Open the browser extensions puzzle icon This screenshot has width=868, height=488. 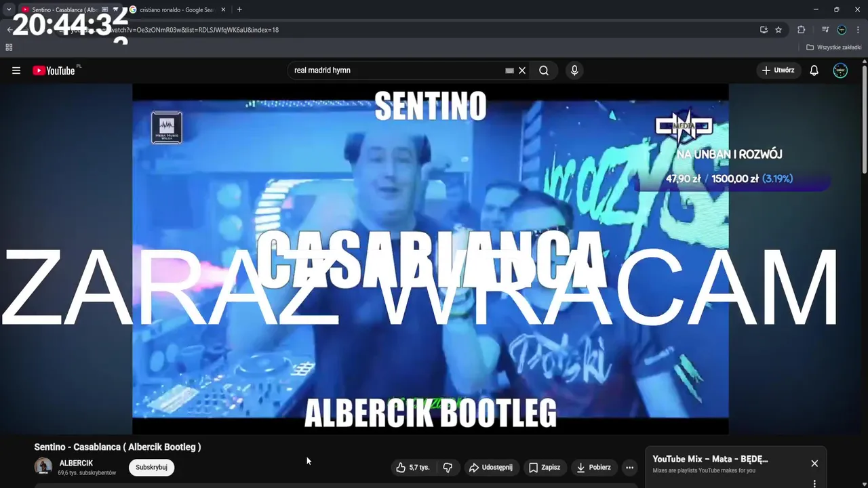tap(802, 30)
